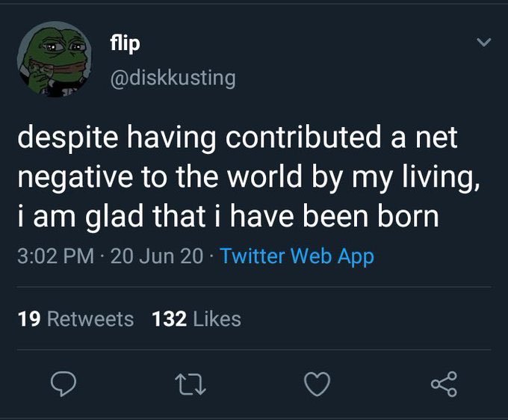Viewport: 508px width, 420px height.
Task: Click the tweet line ending in born
Action: pos(229,217)
